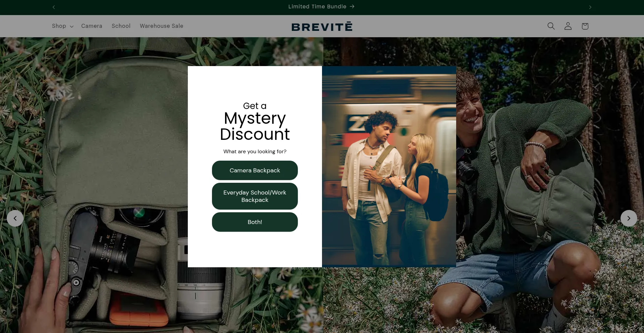Open the Camera menu item
Viewport: 644px width, 333px height.
tap(92, 26)
